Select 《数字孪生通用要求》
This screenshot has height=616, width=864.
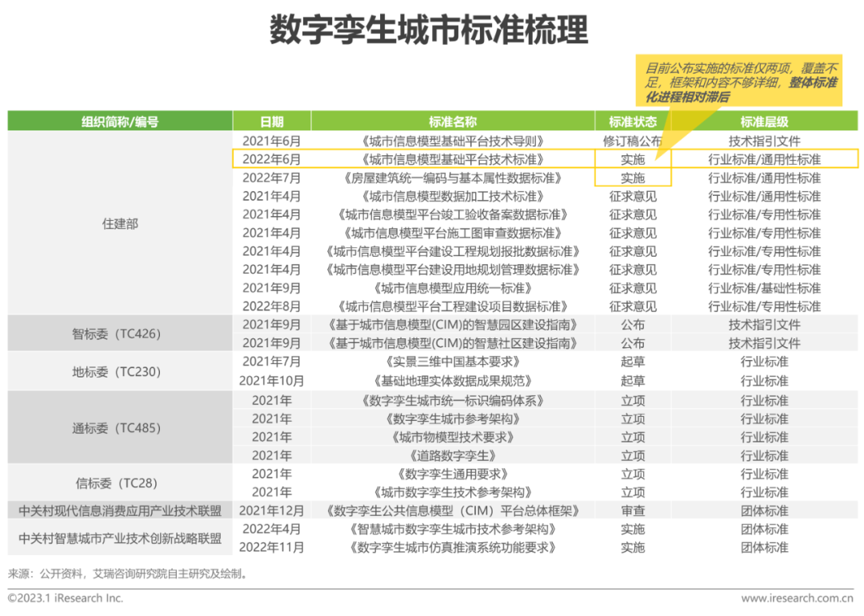pos(452,474)
